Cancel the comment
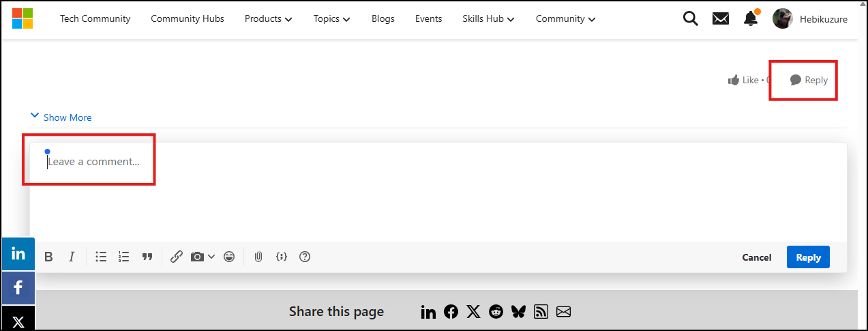868x331 pixels. [x=757, y=257]
